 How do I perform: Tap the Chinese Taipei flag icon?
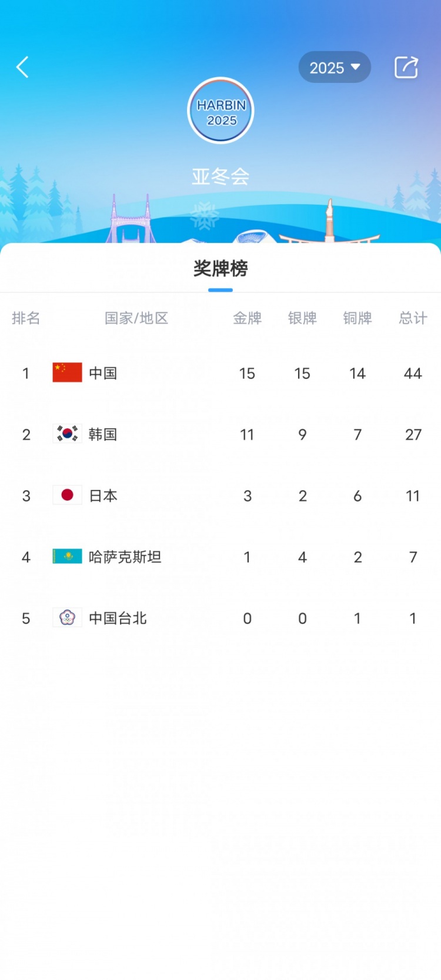pyautogui.click(x=67, y=618)
